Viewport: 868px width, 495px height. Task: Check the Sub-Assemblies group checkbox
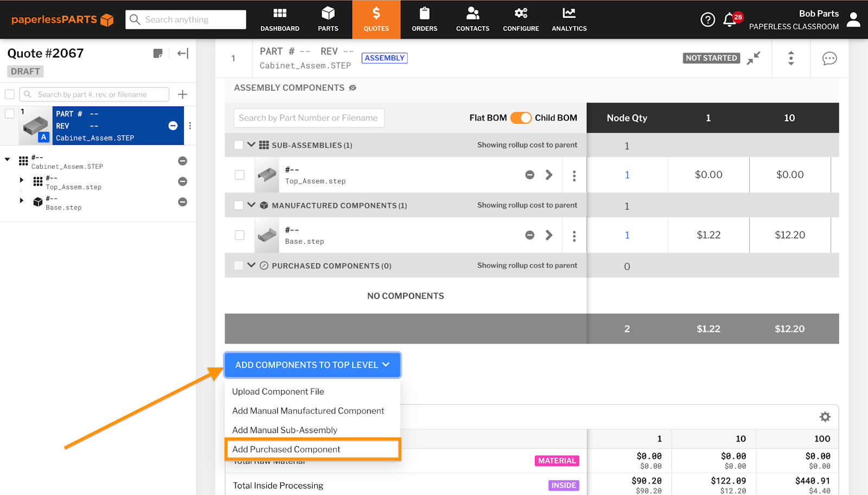[239, 145]
